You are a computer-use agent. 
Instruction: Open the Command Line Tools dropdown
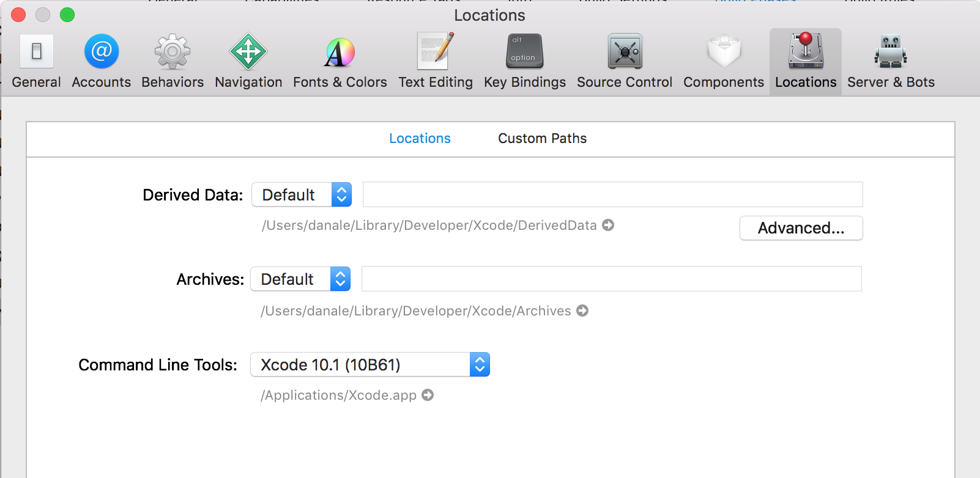click(370, 364)
